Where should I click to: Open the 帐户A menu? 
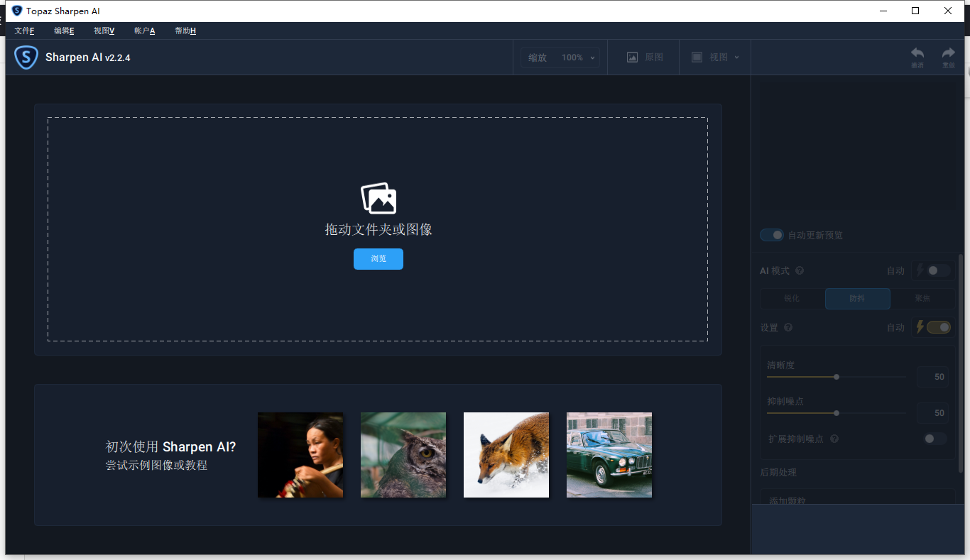145,31
